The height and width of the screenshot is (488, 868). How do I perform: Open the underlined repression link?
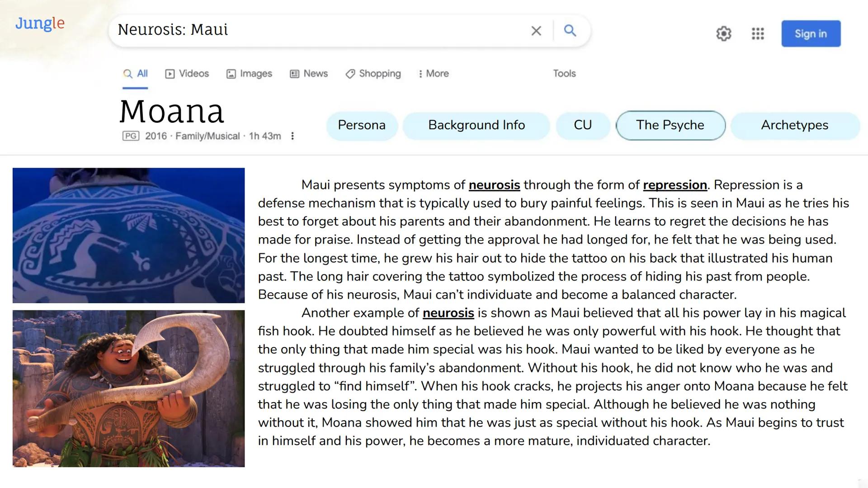point(675,185)
